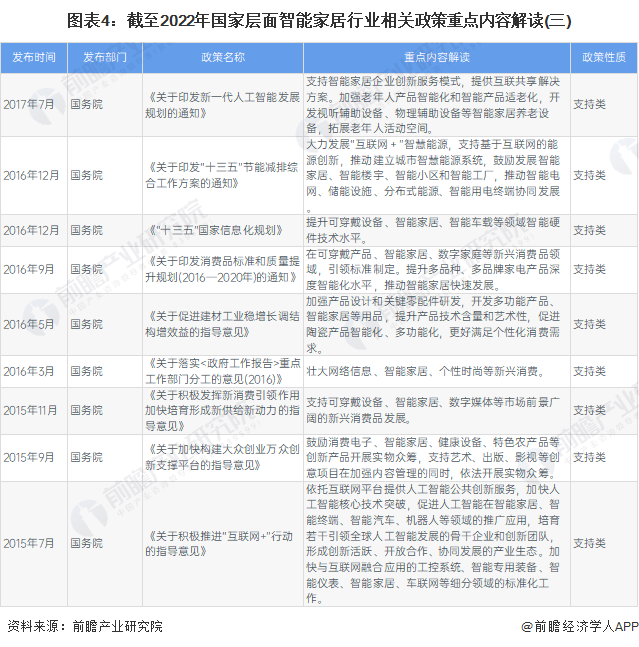This screenshot has height=647, width=639.
Task: Click policy '《关于积极推进"互联网+"行动的指导意见》'
Action: pos(219,543)
